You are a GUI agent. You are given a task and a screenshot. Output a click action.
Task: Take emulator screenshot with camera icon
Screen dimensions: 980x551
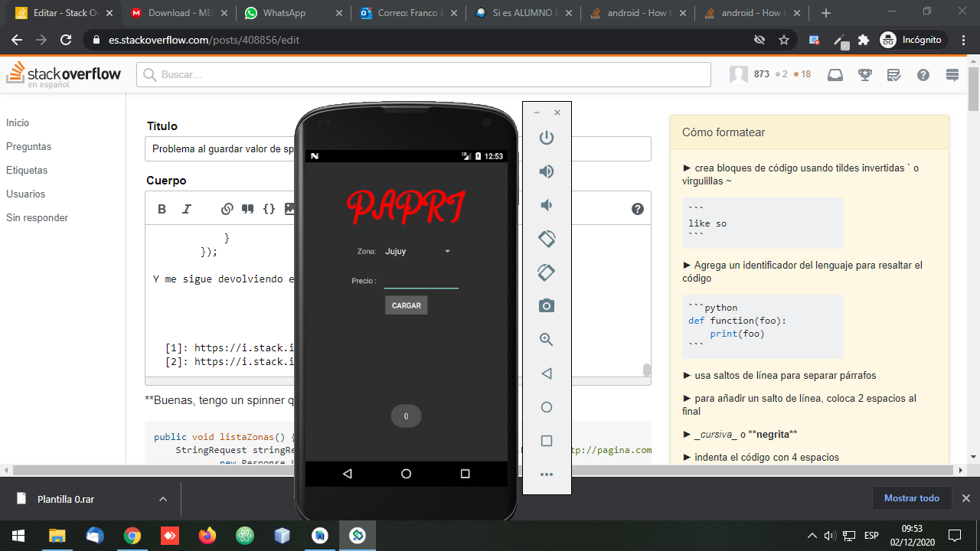click(546, 306)
